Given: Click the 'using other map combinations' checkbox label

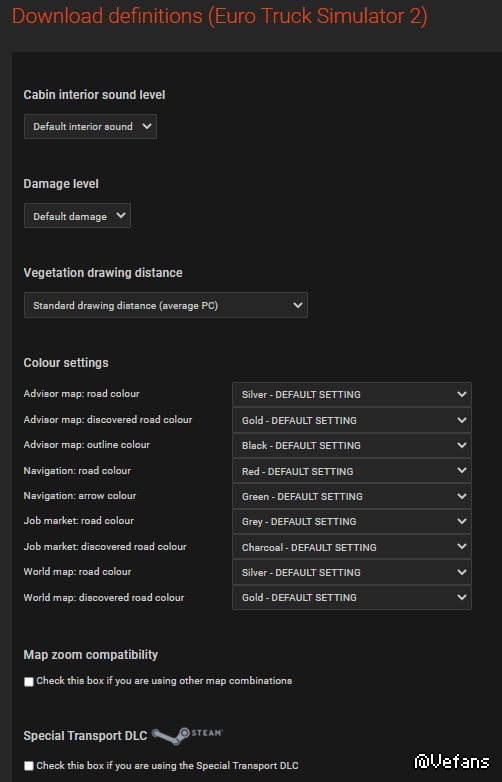Looking at the screenshot, I should pyautogui.click(x=164, y=681).
